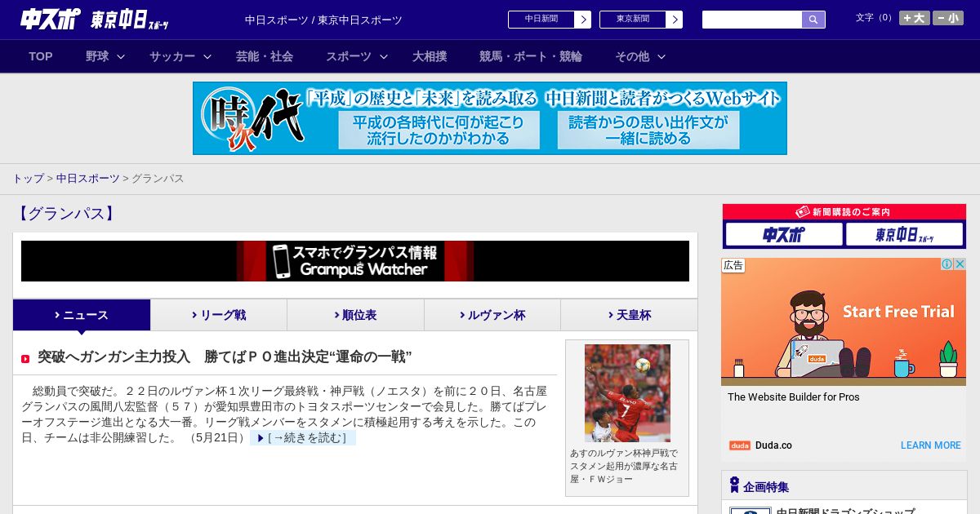Open the Start Free Trial ad image
980x514 pixels.
pos(844,321)
